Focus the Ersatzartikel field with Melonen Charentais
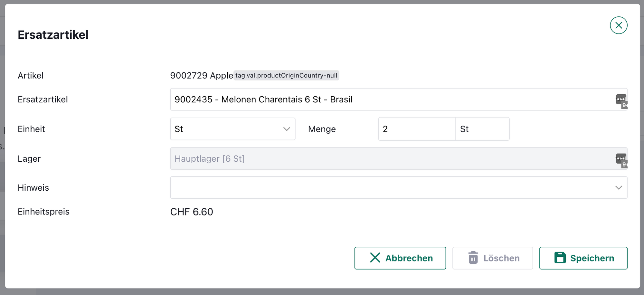Screen dimensions: 644x295 point(386,100)
